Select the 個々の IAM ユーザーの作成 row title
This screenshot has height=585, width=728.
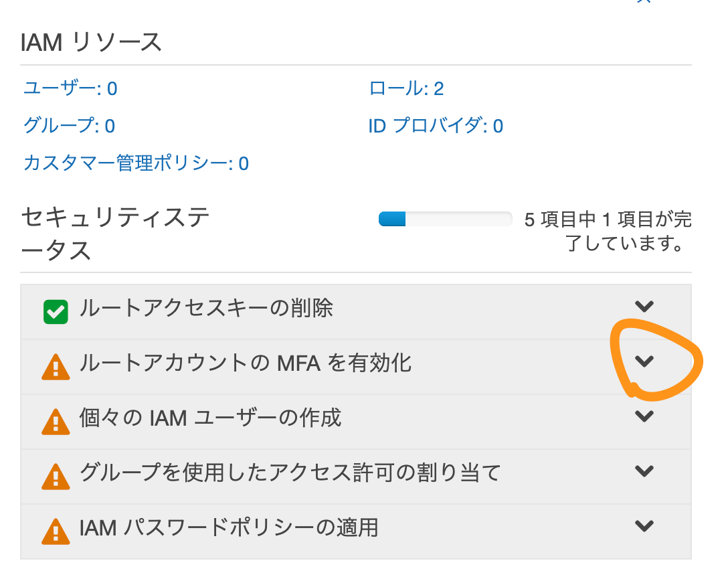[210, 418]
